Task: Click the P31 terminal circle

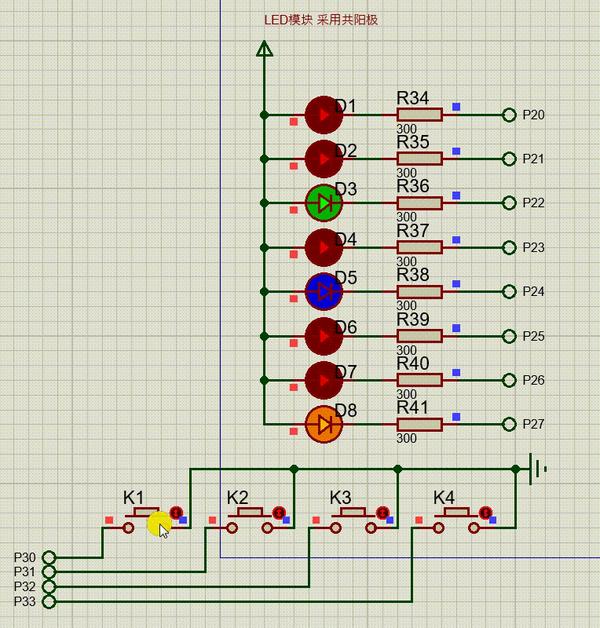Action: tap(49, 572)
